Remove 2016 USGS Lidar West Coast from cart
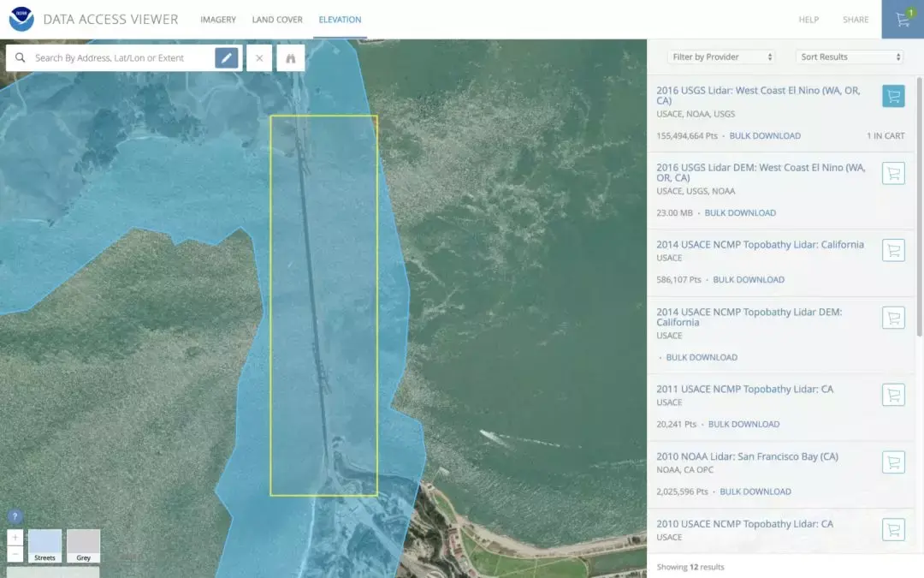This screenshot has width=924, height=578. pos(893,96)
